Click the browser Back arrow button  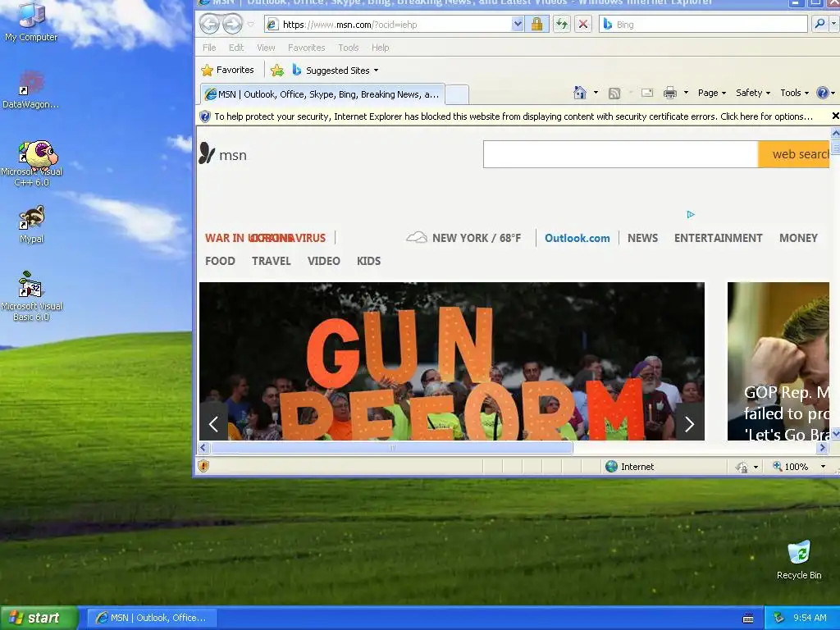click(x=209, y=24)
